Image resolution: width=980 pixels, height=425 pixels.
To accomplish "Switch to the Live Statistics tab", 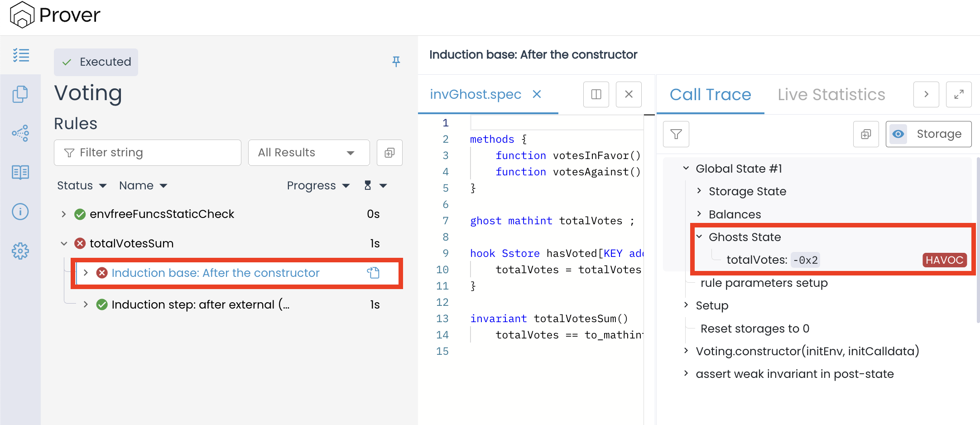I will click(831, 94).
